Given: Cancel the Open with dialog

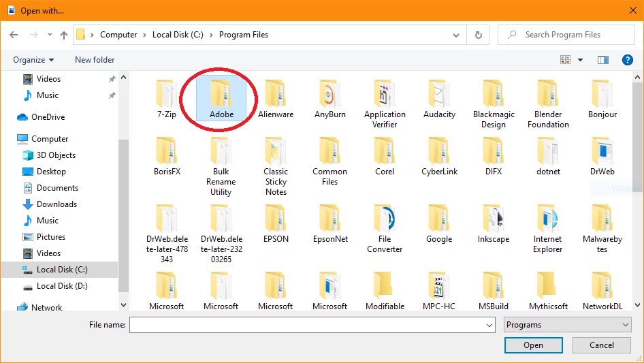Looking at the screenshot, I should (x=601, y=345).
